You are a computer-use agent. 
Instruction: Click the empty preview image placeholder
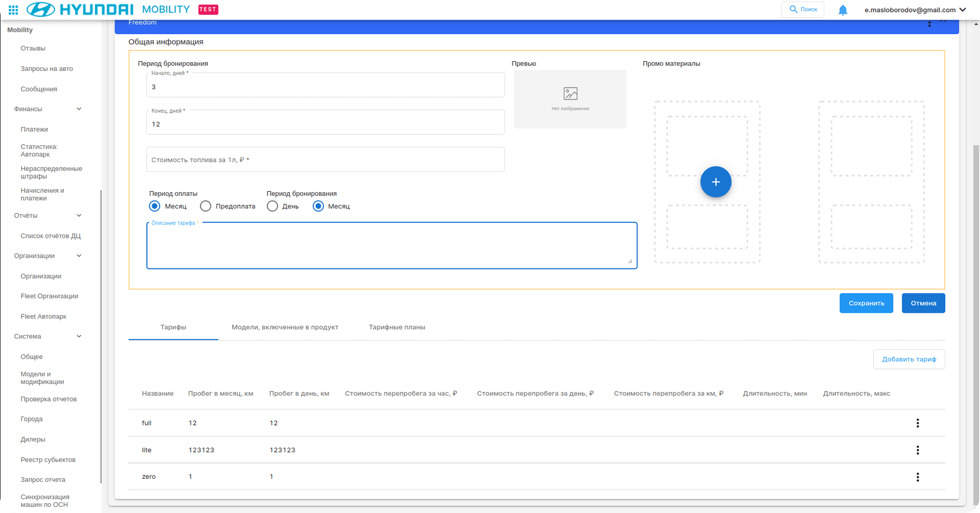point(570,99)
